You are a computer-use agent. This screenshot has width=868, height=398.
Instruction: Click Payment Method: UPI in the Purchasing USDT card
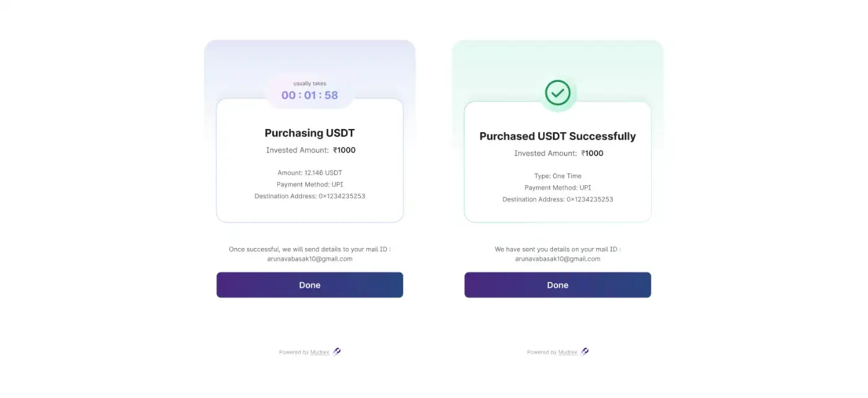click(x=309, y=185)
